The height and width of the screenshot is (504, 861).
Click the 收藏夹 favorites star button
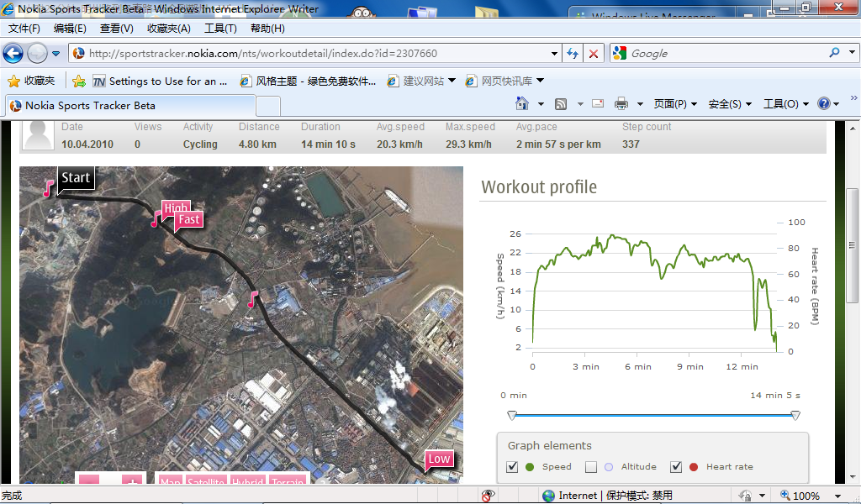(31, 81)
